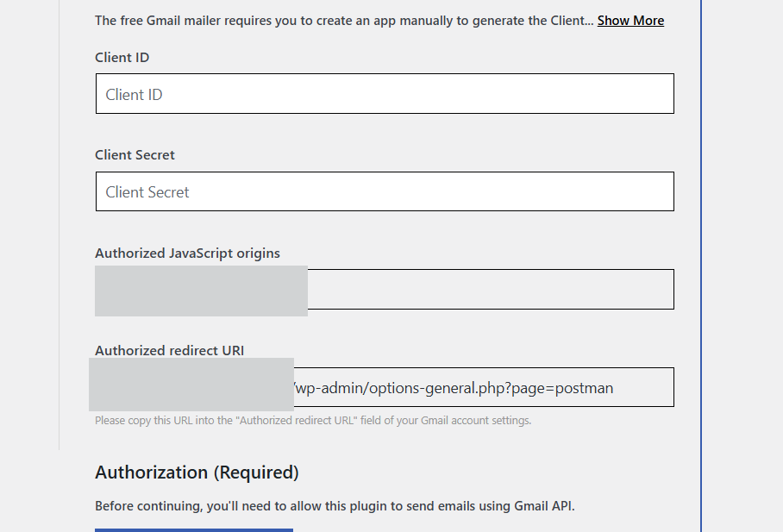Click the "Authorized redirect URI" label
Viewport: 783px width, 532px height.
point(169,351)
